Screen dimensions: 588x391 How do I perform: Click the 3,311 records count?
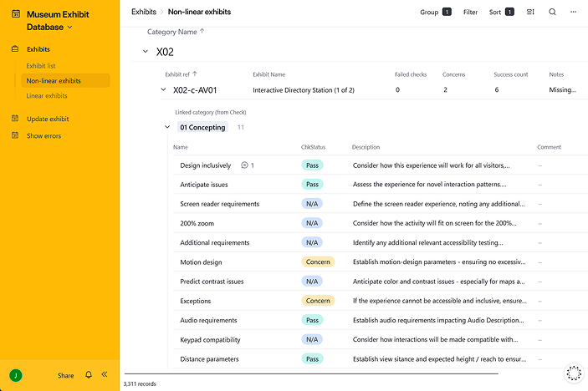pyautogui.click(x=140, y=383)
